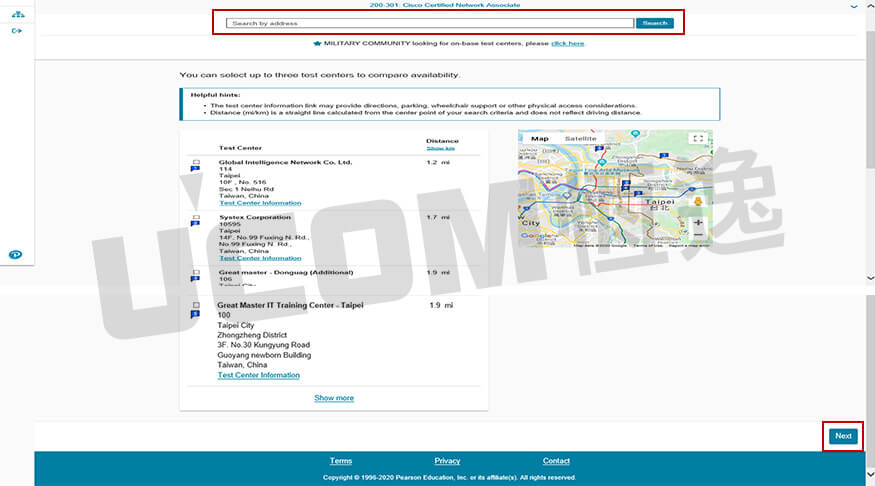
Task: Click the Systex Corporation name
Action: point(255,217)
